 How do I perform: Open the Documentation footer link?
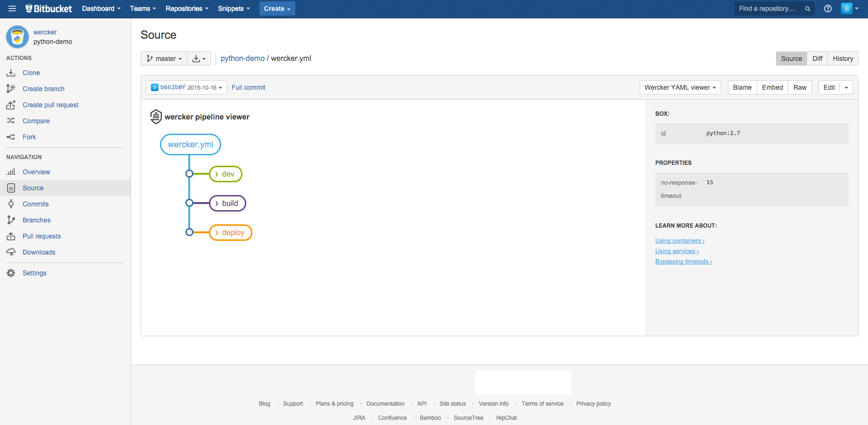point(385,404)
